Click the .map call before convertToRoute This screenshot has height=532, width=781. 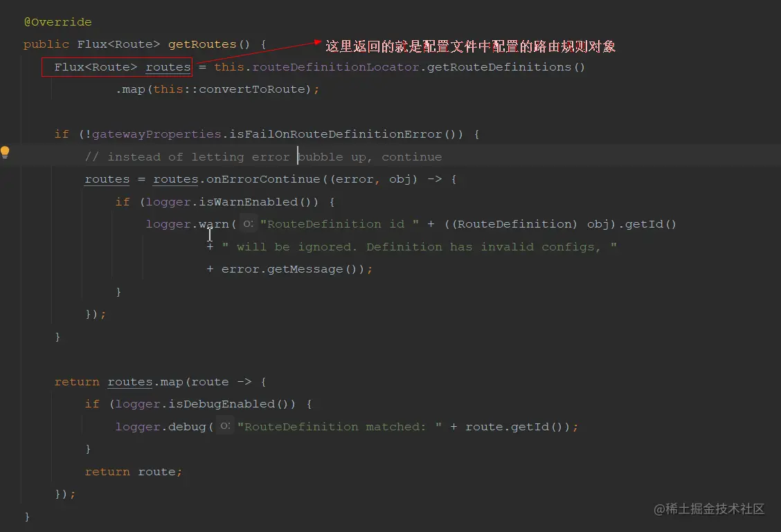click(130, 89)
